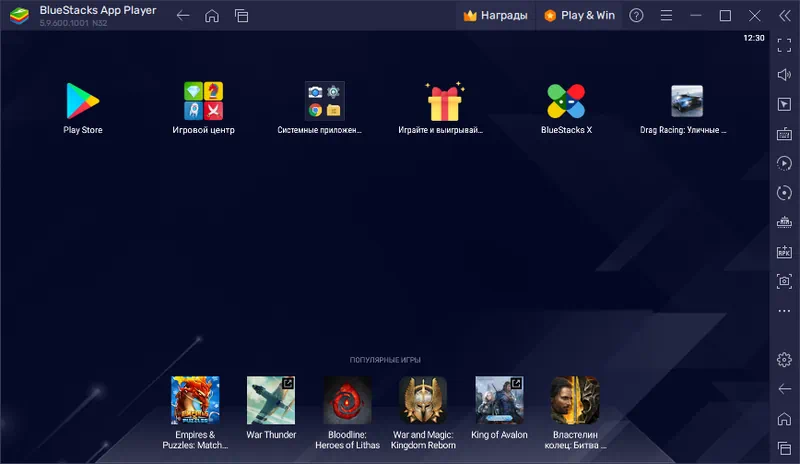The height and width of the screenshot is (464, 800).
Task: Take a screenshot via sidebar camera icon
Action: tap(784, 281)
